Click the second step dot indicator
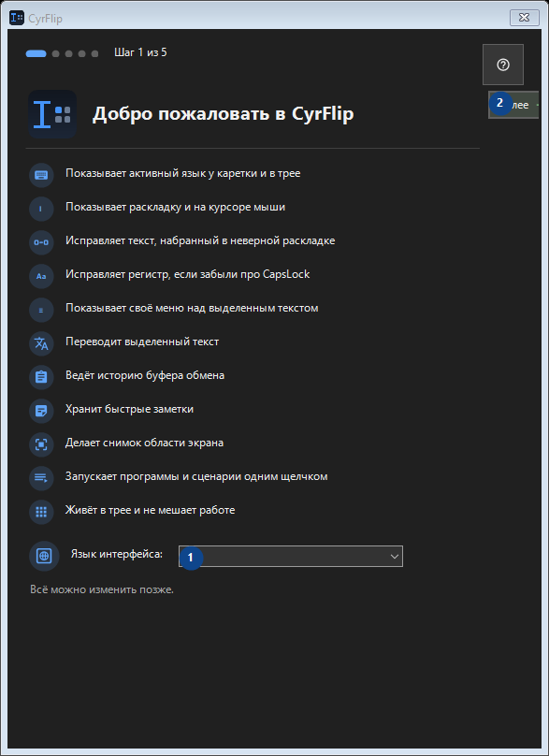The width and height of the screenshot is (549, 756). click(55, 53)
